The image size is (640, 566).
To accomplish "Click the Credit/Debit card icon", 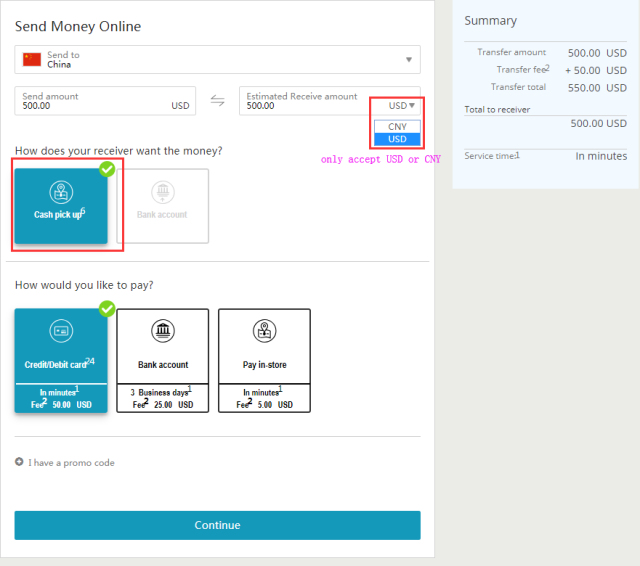I will click(61, 332).
